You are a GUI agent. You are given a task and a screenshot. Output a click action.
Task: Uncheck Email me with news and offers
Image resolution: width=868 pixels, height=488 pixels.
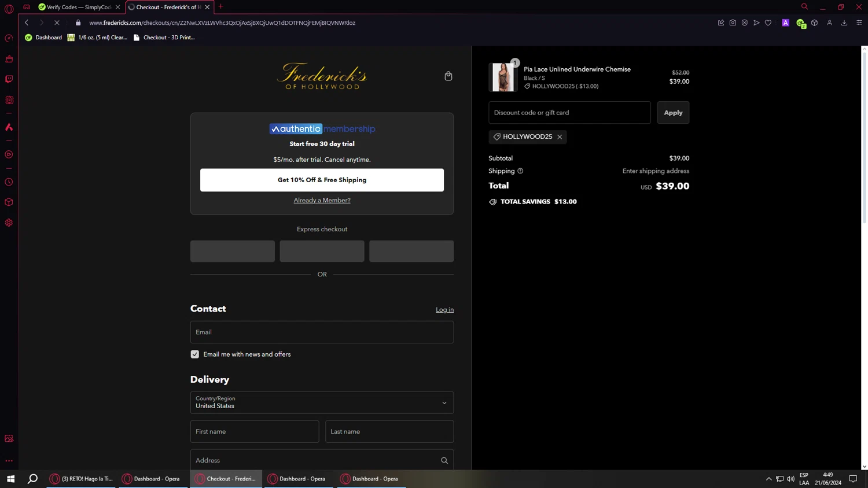195,354
